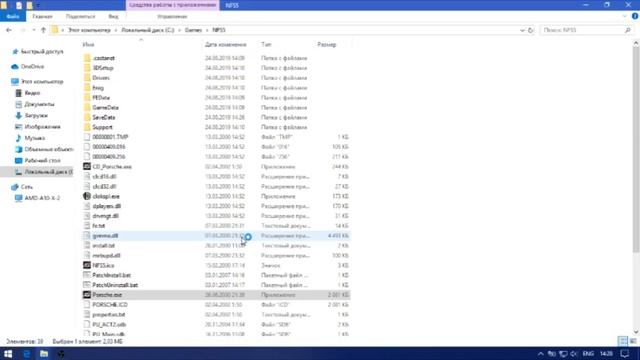Select the fe.txt file name

tap(98, 226)
